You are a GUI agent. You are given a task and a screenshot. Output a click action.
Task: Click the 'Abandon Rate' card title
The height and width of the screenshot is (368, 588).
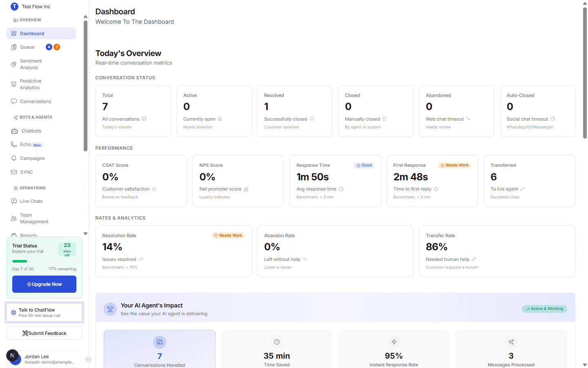click(279, 236)
